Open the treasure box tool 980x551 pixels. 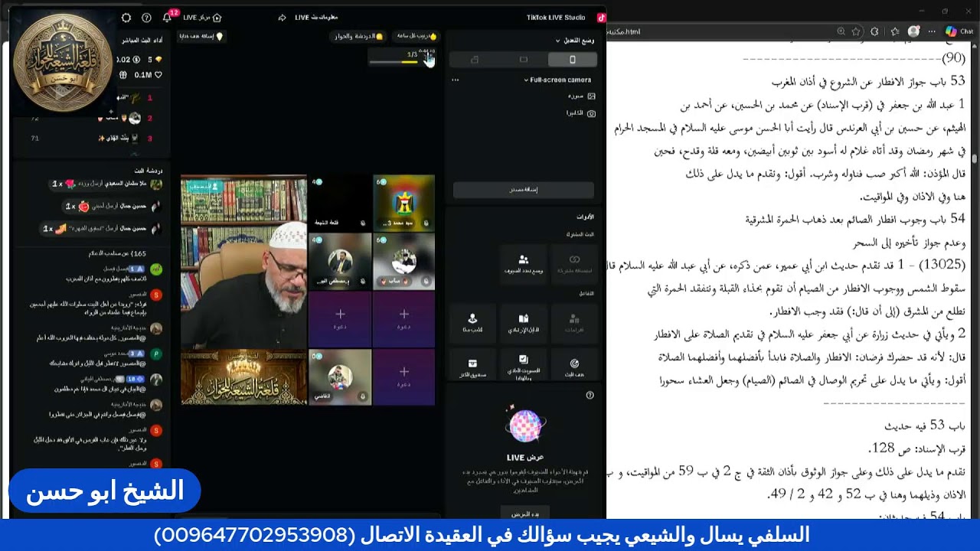coord(472,367)
